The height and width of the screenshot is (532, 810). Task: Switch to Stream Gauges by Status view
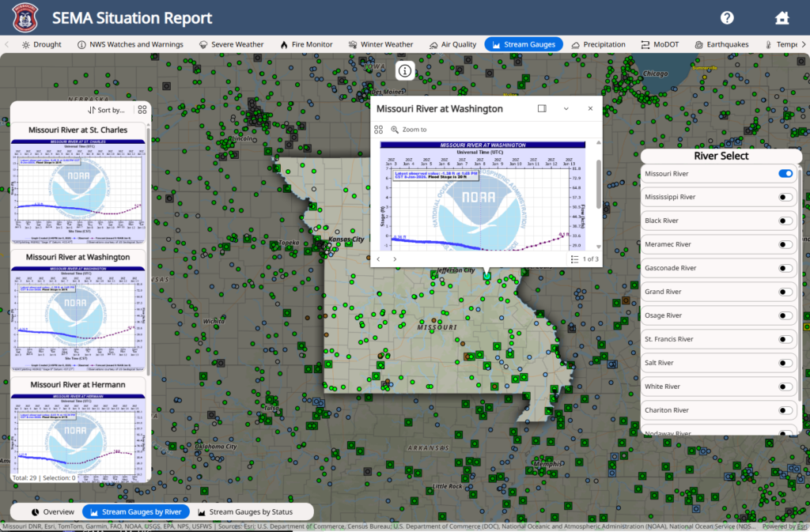tap(245, 512)
